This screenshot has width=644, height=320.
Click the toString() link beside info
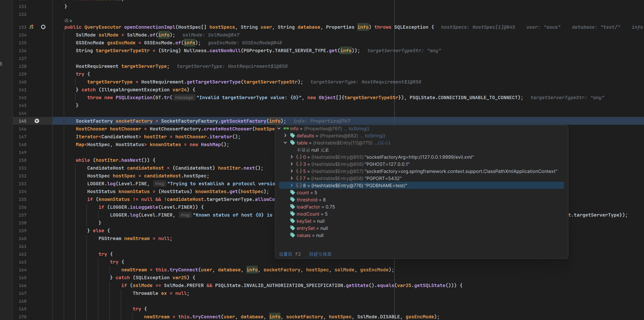pyautogui.click(x=358, y=129)
